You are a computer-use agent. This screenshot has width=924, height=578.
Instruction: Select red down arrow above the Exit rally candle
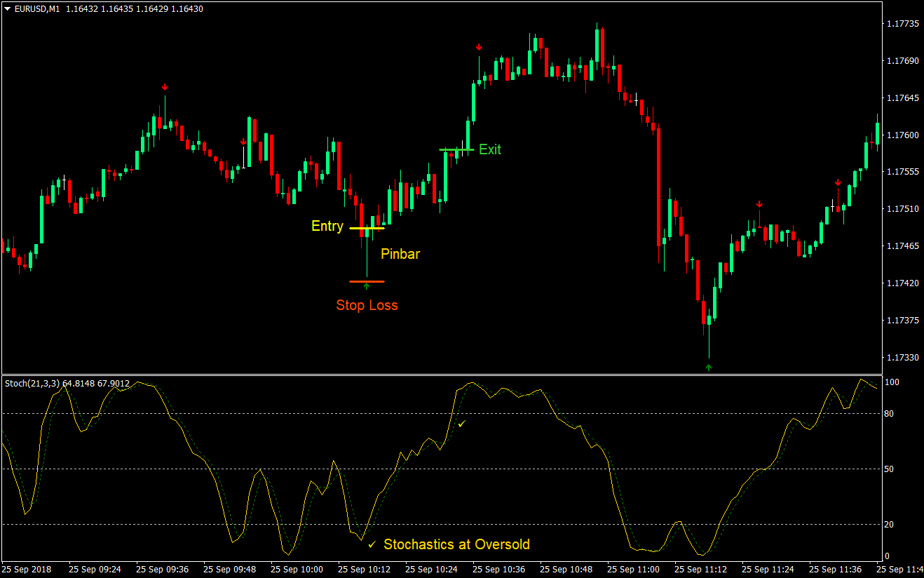coord(479,47)
